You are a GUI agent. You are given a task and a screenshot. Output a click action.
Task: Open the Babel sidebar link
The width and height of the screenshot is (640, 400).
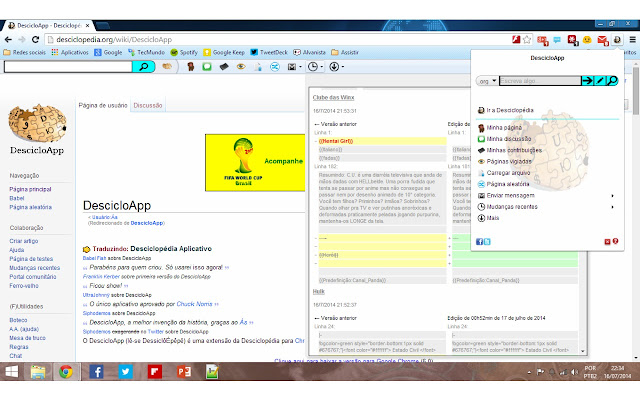pyautogui.click(x=17, y=198)
